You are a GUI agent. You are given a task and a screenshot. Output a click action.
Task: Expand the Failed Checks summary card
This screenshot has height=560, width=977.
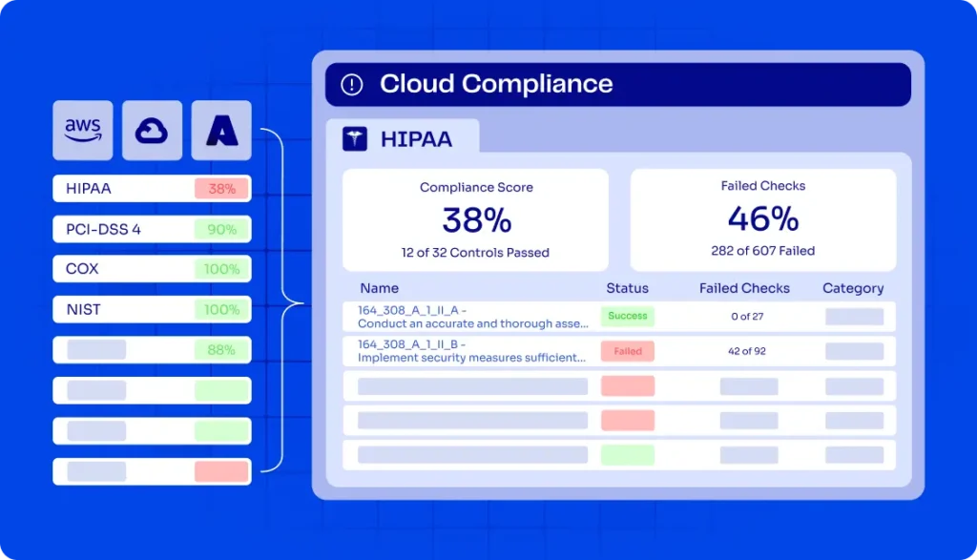pyautogui.click(x=762, y=219)
